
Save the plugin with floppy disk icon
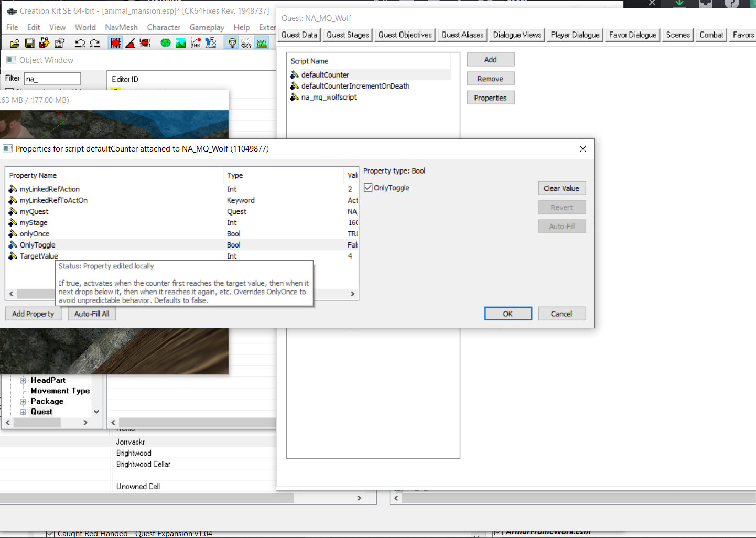(29, 43)
